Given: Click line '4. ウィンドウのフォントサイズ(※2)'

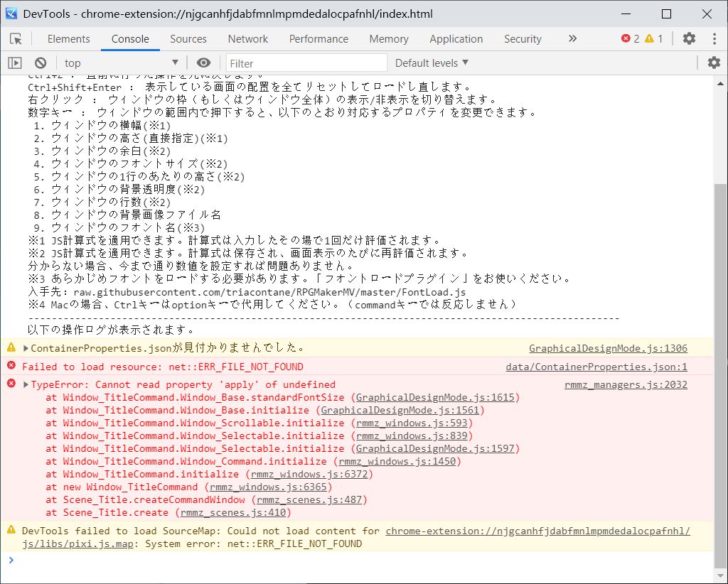Looking at the screenshot, I should click(131, 163).
